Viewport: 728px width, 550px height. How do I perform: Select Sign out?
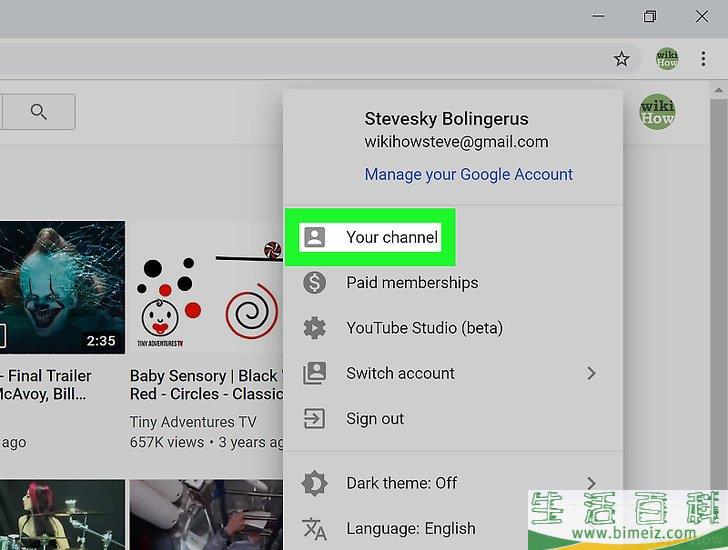click(x=453, y=419)
